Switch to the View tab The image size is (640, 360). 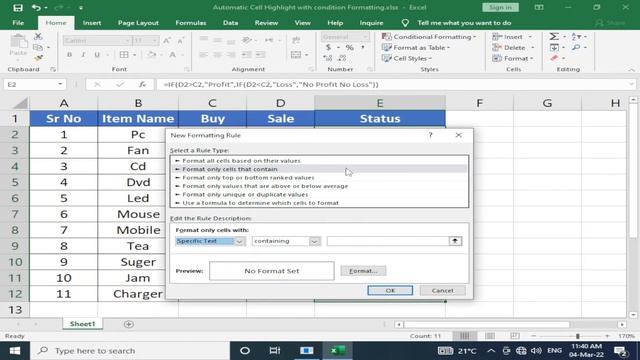[x=302, y=23]
